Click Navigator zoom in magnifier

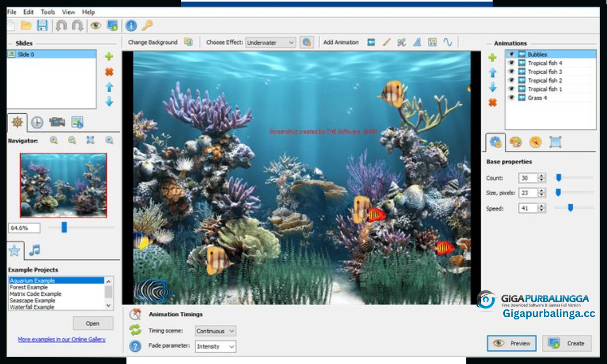tap(54, 141)
